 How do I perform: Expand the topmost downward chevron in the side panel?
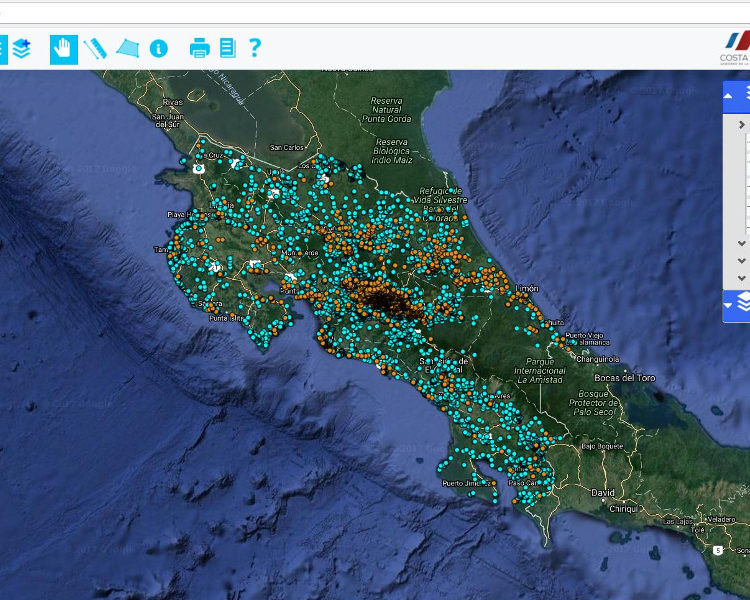pyautogui.click(x=741, y=243)
